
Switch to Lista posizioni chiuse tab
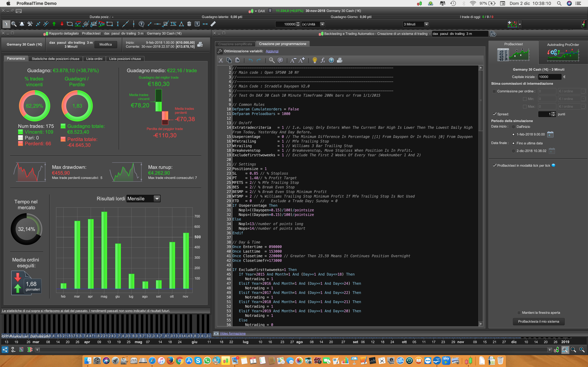click(x=125, y=59)
